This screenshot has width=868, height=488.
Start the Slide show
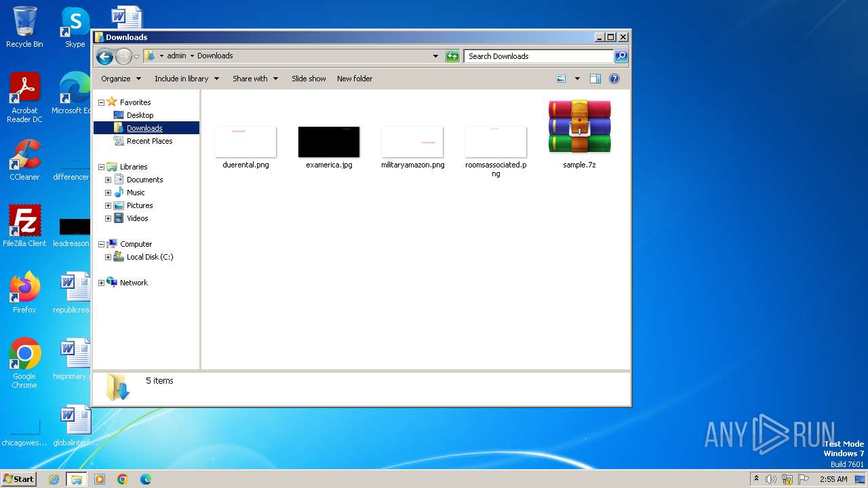309,79
